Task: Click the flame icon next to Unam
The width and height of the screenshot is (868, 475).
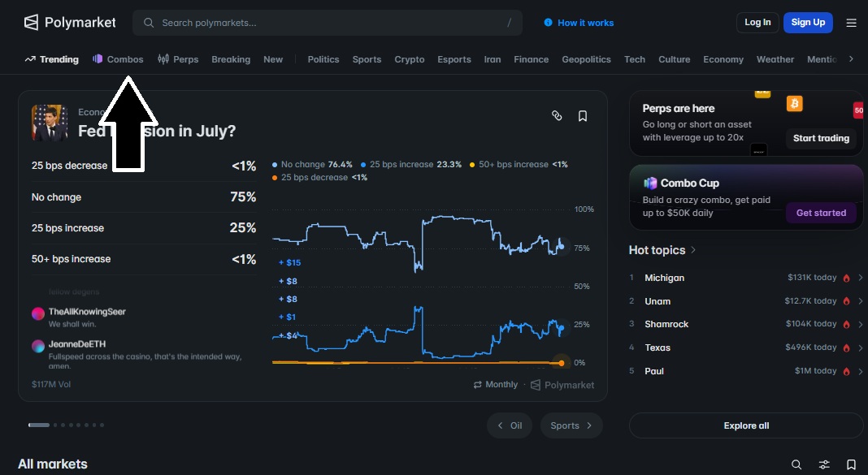Action: pyautogui.click(x=846, y=301)
